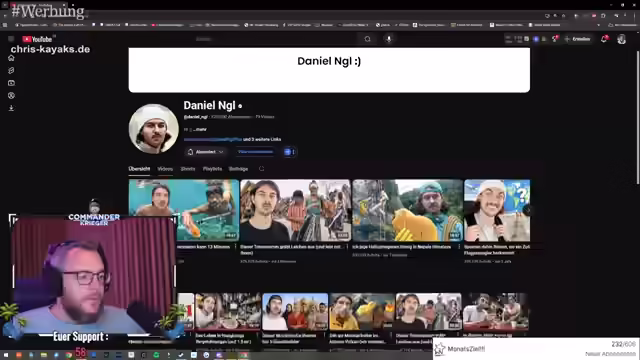Viewport: 640px width, 360px height.
Task: Click the Erstellen create button
Action: tap(578, 39)
